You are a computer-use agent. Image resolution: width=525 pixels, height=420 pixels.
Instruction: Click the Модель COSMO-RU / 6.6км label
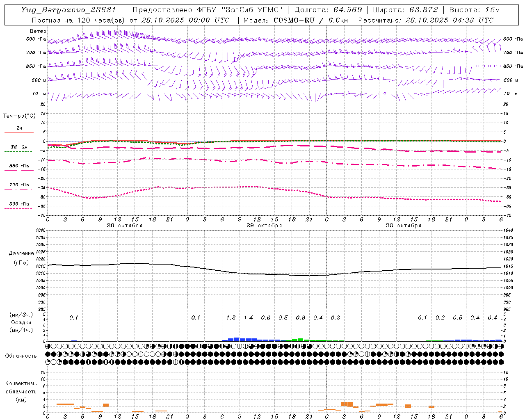coord(296,20)
